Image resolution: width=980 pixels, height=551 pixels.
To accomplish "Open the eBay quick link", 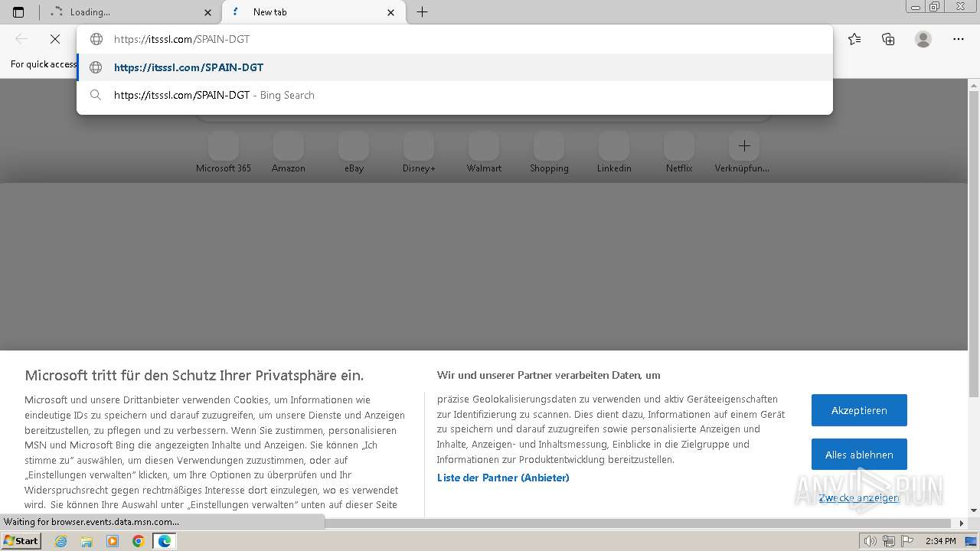I will tap(354, 153).
